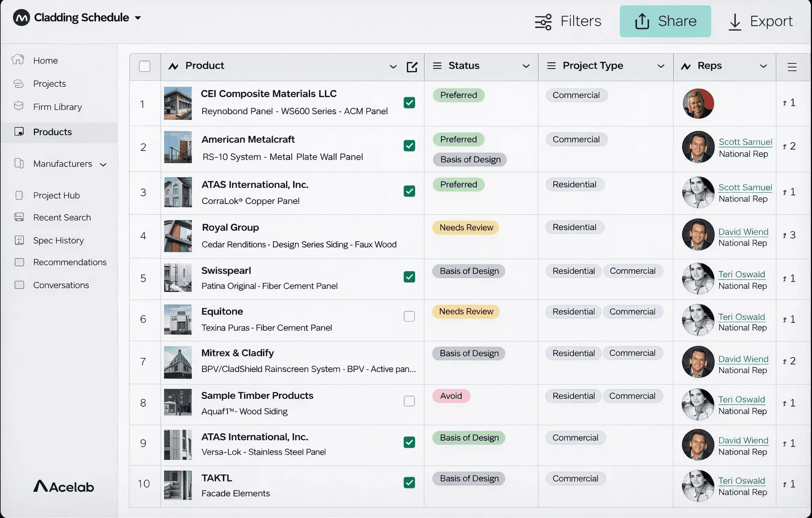The image size is (812, 518).
Task: Open Teri Oswald link in Swisspearl row
Action: pos(742,274)
